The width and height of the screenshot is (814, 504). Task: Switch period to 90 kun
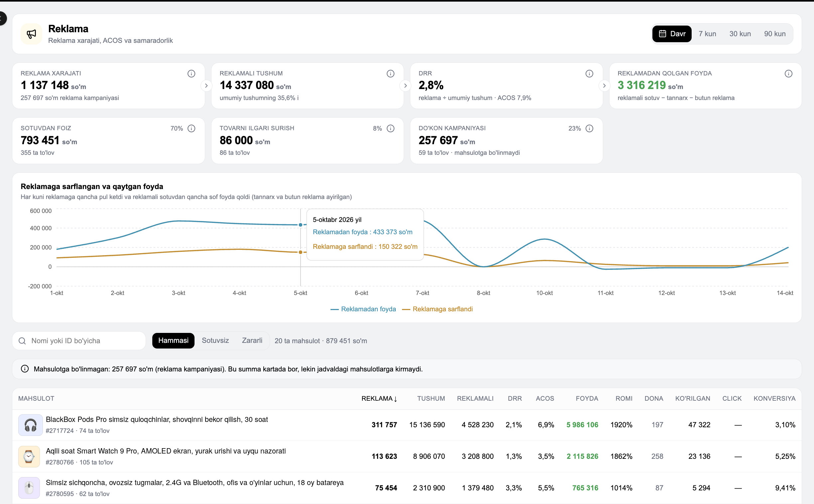775,34
